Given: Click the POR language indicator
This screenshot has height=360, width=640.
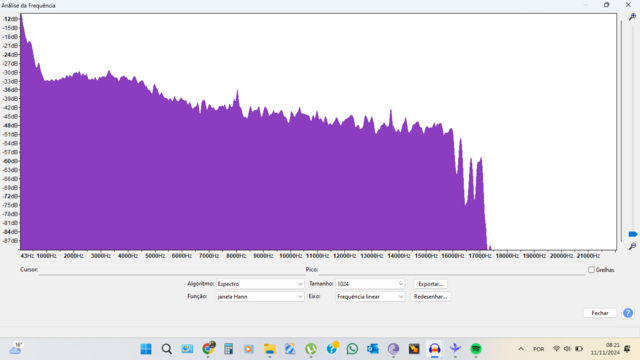Looking at the screenshot, I should pos(538,349).
